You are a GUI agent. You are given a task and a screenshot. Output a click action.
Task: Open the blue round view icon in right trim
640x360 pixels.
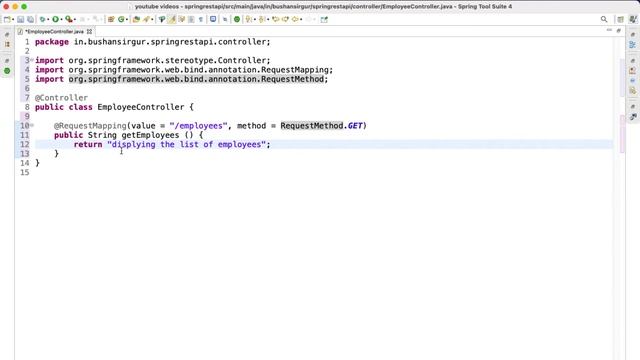[x=633, y=80]
